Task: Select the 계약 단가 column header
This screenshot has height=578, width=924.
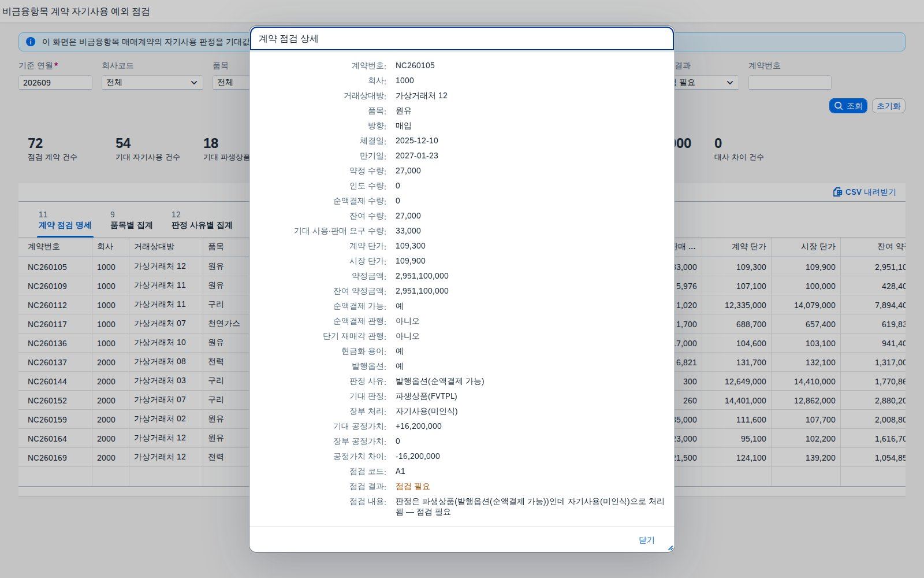Action: click(x=737, y=247)
